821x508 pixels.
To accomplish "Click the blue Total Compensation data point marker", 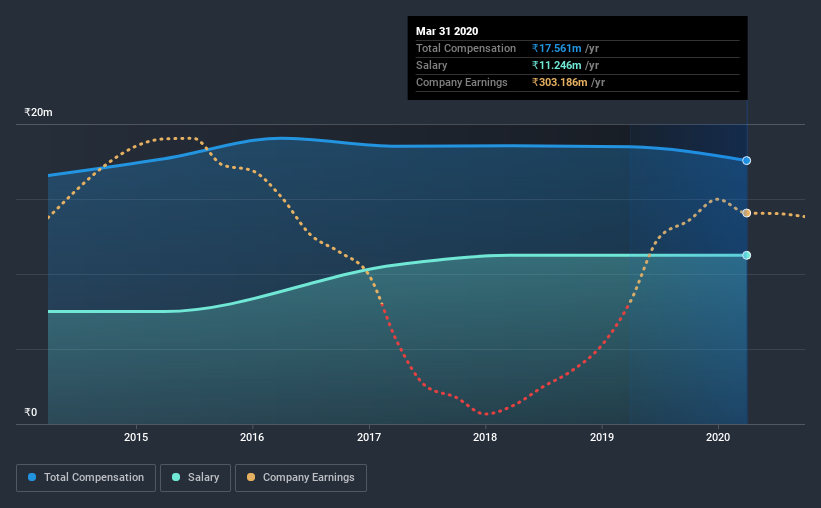I will pyautogui.click(x=747, y=161).
